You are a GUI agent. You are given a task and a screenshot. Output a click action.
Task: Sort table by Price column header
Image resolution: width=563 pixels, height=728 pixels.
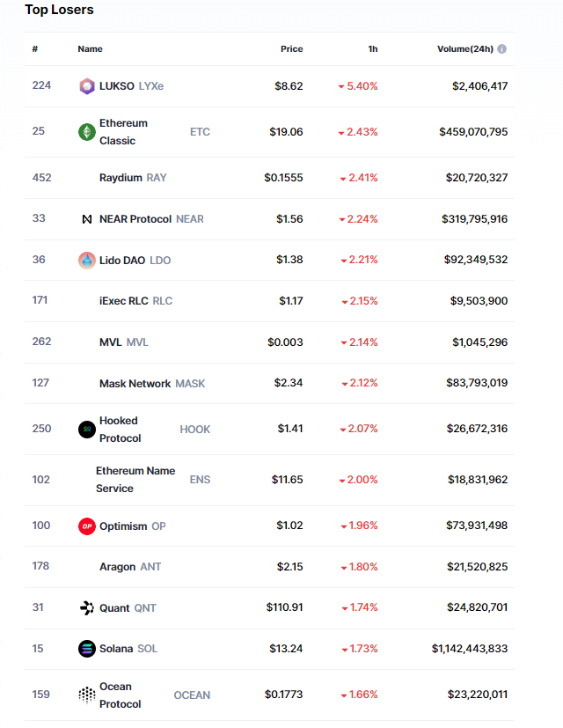coord(291,49)
